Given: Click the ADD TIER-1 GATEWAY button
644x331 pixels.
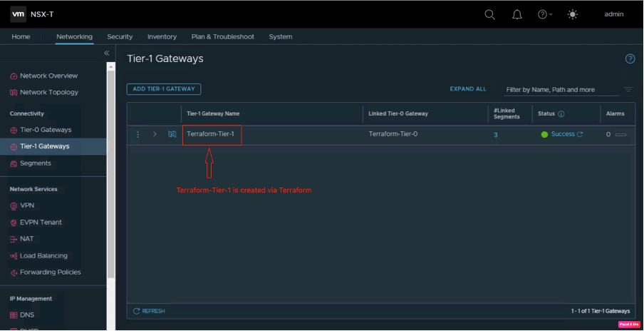Looking at the screenshot, I should 164,89.
